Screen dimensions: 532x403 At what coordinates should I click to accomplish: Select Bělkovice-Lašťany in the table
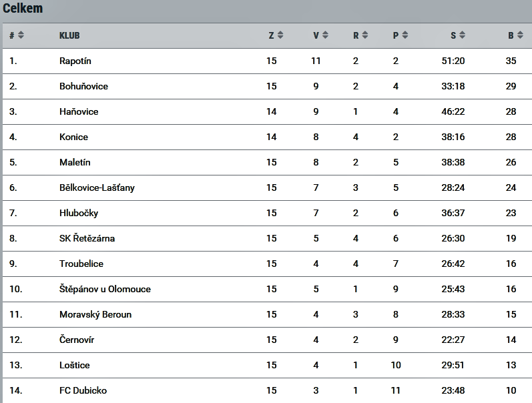click(x=97, y=187)
